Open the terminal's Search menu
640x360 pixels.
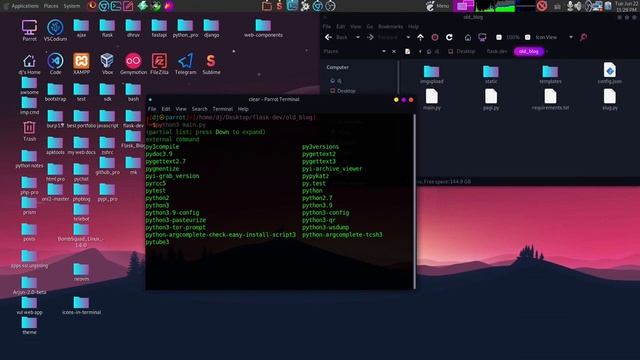pyautogui.click(x=200, y=109)
